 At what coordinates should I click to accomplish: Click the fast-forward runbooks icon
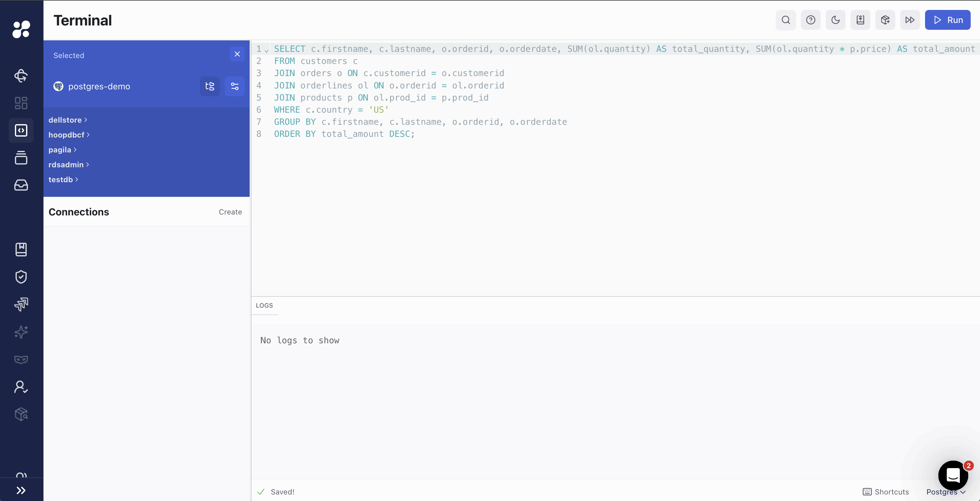[910, 20]
